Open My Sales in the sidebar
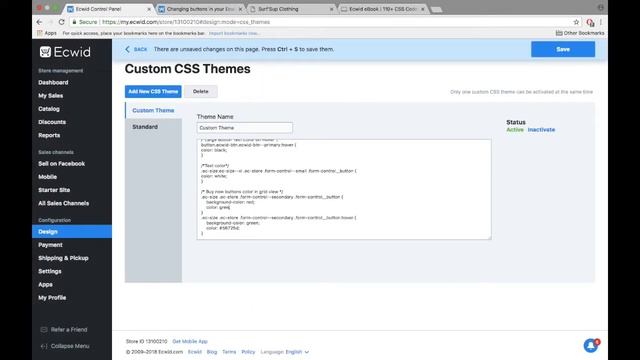 tap(51, 96)
